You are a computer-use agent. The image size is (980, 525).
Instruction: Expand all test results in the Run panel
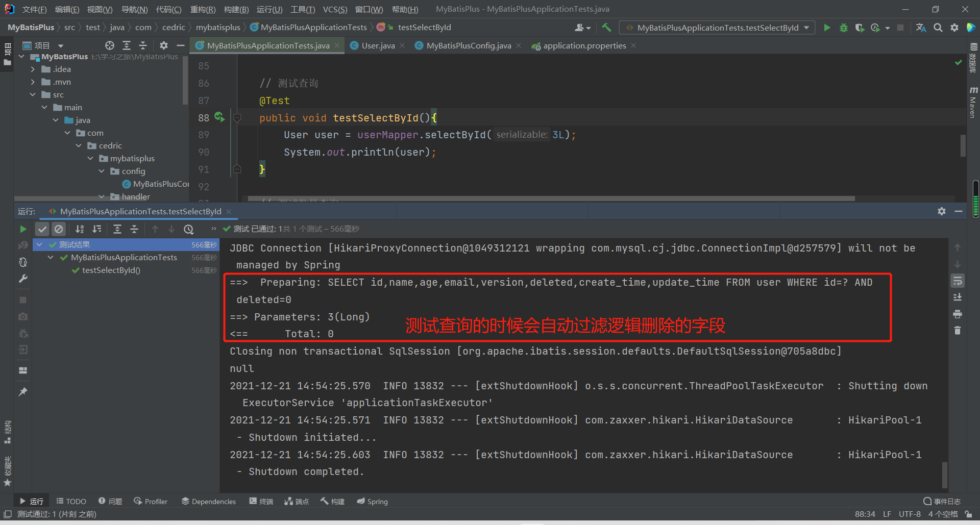click(117, 229)
